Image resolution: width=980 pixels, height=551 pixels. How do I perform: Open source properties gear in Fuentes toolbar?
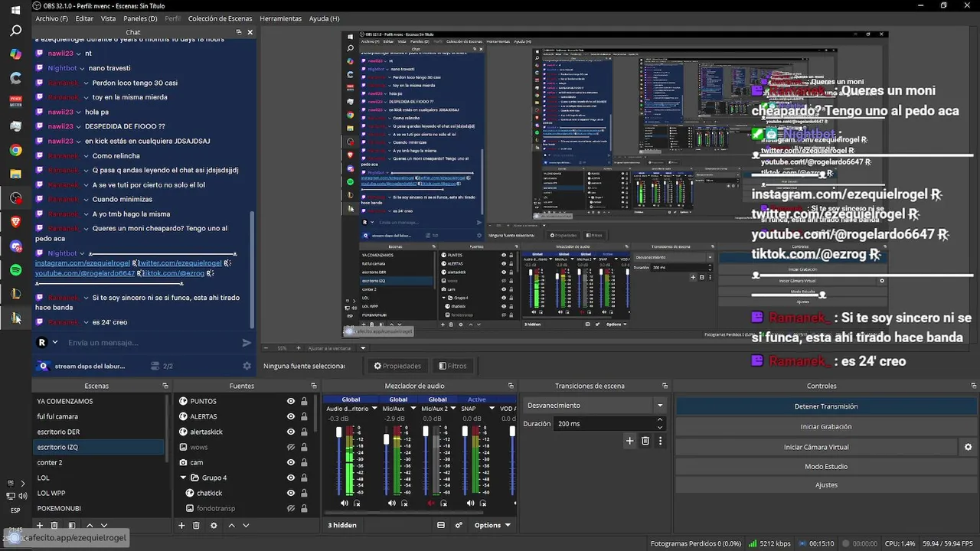214,526
